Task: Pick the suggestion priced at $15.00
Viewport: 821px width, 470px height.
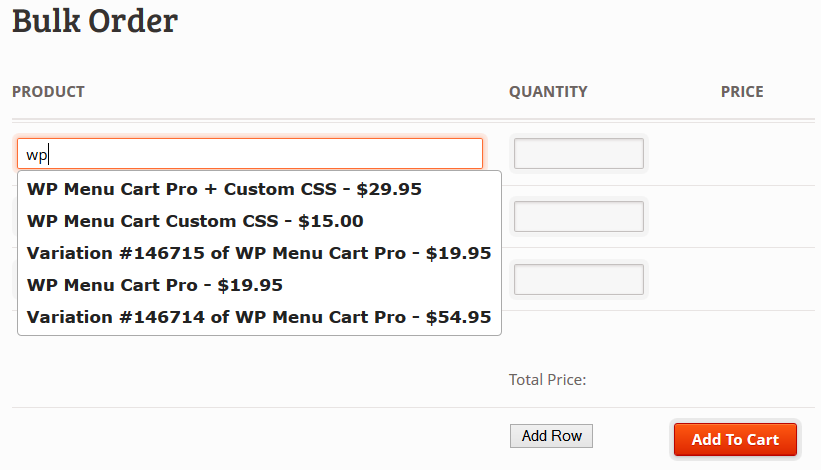Action: point(195,221)
